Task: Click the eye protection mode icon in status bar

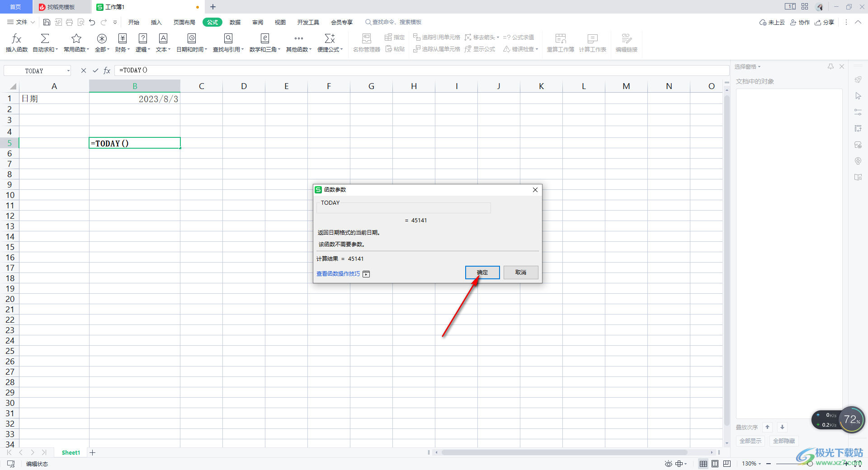Action: (668, 464)
